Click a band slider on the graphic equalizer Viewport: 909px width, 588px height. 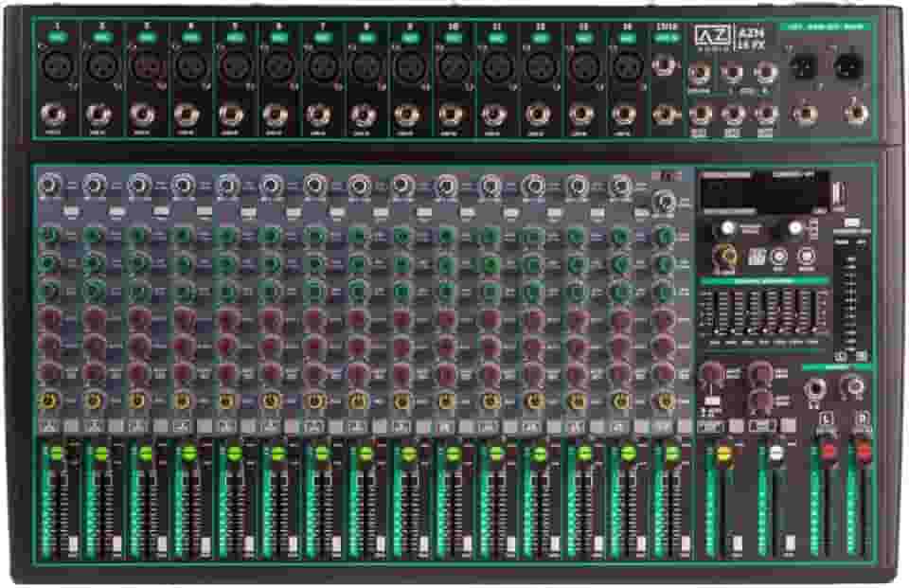748,312
